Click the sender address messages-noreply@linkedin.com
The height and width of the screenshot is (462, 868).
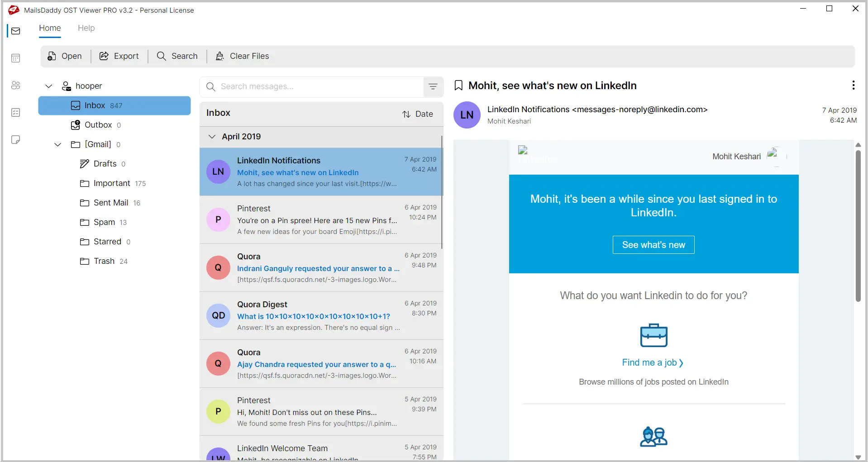click(639, 110)
